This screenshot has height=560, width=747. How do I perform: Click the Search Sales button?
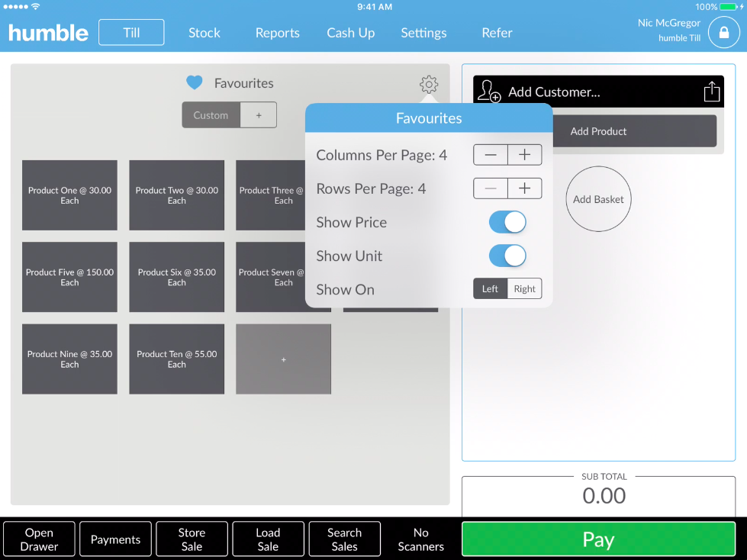344,539
